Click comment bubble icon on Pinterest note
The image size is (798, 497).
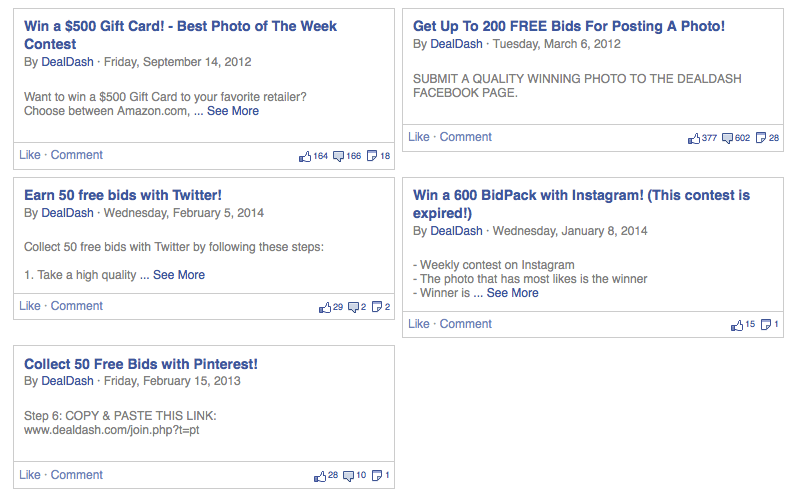pos(348,476)
